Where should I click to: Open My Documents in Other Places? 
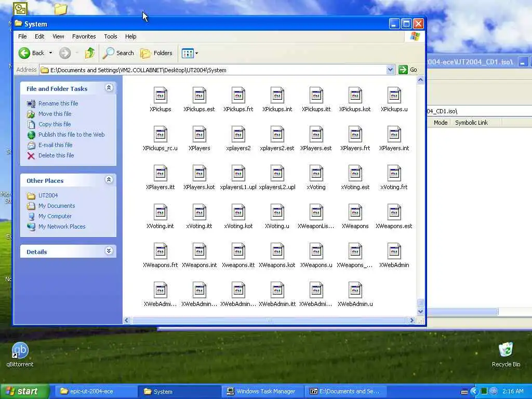57,206
